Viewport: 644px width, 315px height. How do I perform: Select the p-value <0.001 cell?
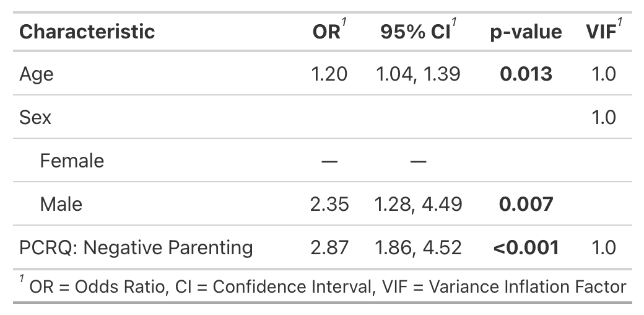526,248
